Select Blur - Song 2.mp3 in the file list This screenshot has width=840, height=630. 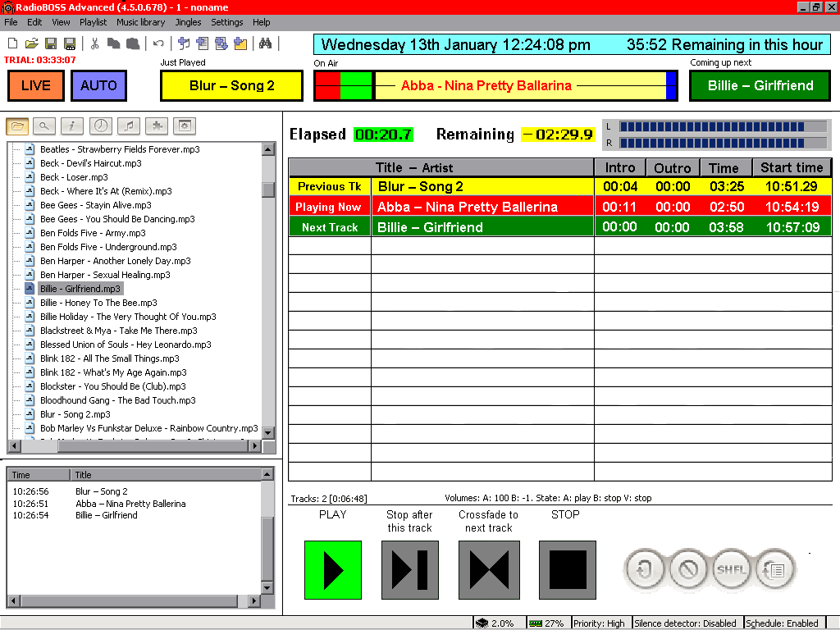click(75, 414)
